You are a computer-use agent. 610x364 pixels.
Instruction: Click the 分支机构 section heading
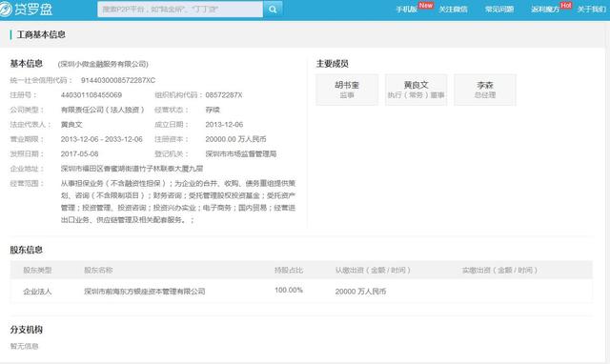pos(27,330)
